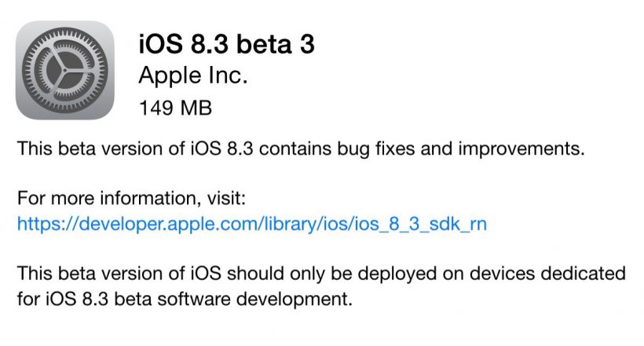Click the line ending with devices dedicated
Viewport: 644px width, 346px height.
321,274
